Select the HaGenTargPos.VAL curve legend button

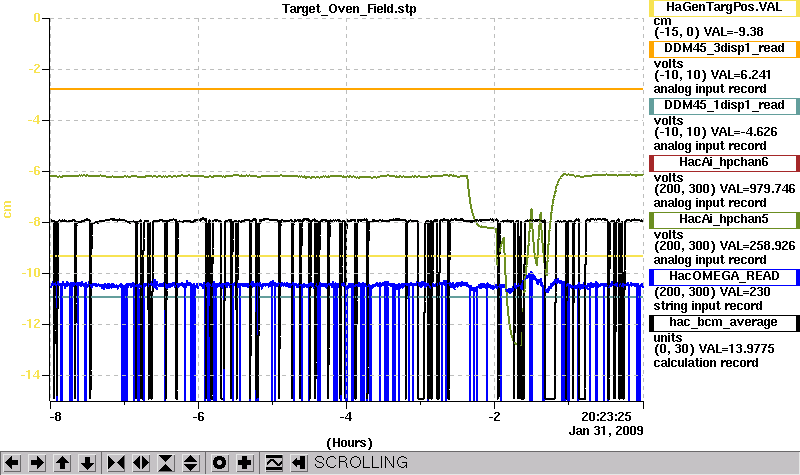(x=724, y=8)
